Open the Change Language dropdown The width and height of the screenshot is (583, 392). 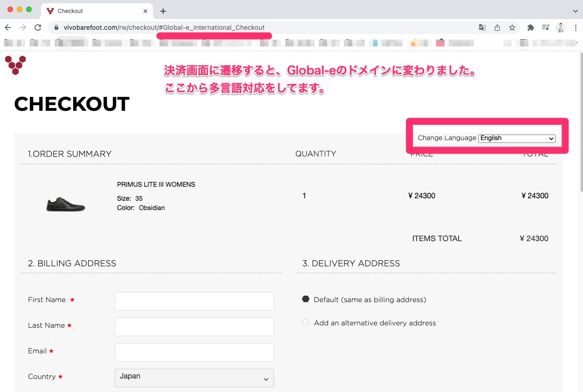517,138
